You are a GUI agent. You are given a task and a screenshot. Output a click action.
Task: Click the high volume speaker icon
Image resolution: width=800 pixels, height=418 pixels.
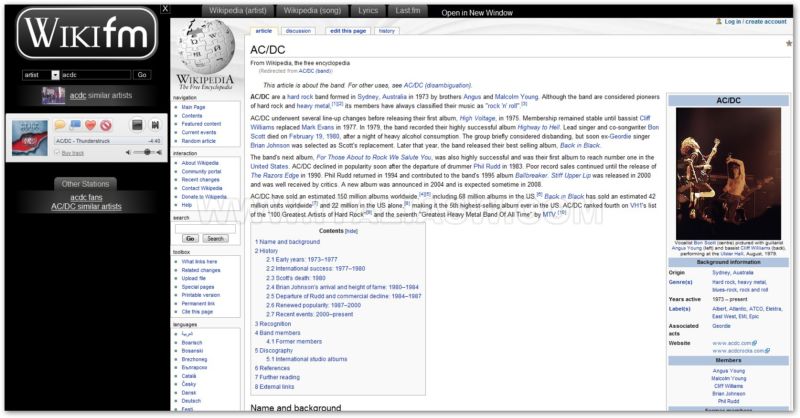point(159,152)
